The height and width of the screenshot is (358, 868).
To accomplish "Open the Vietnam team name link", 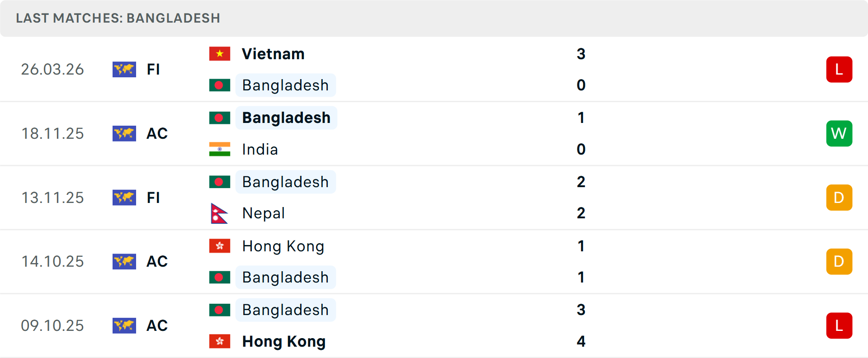I will (x=273, y=54).
